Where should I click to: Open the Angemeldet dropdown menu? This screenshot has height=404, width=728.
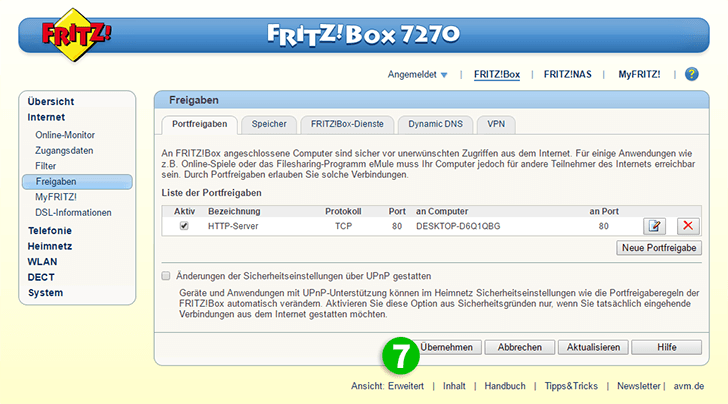417,74
